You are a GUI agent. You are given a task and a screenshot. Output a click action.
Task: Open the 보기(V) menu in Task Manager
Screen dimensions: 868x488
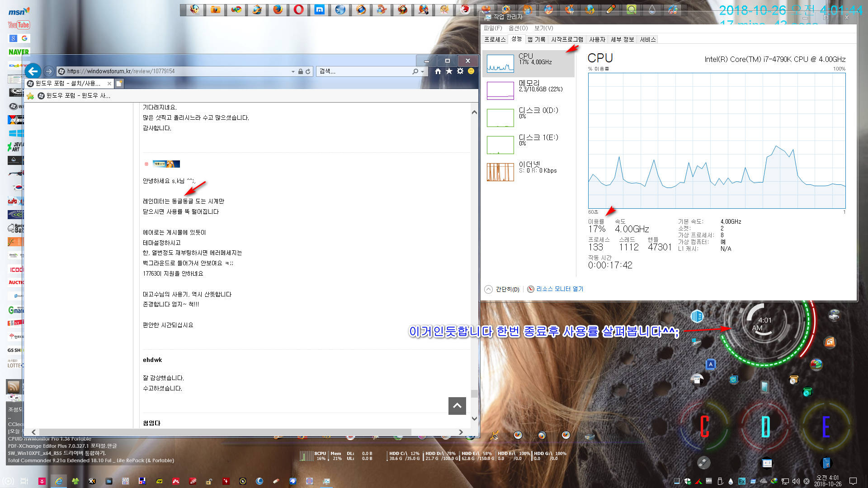click(543, 28)
